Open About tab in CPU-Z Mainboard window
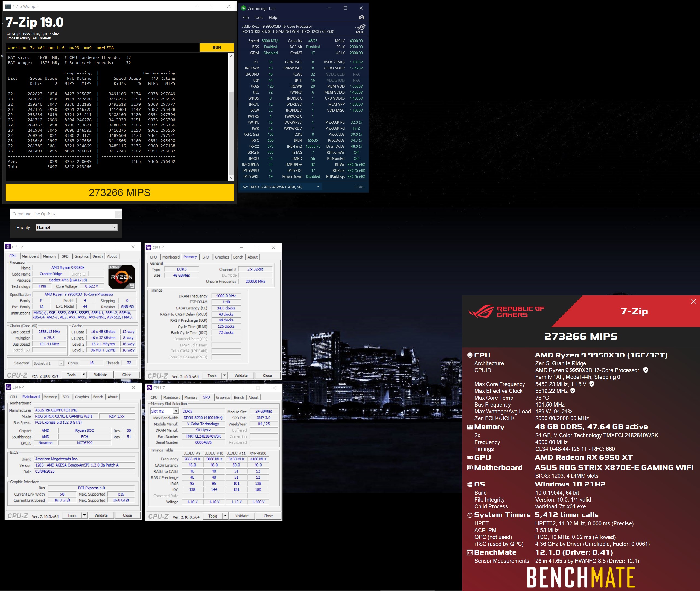Screen dimensions: 700x591 pos(112,397)
